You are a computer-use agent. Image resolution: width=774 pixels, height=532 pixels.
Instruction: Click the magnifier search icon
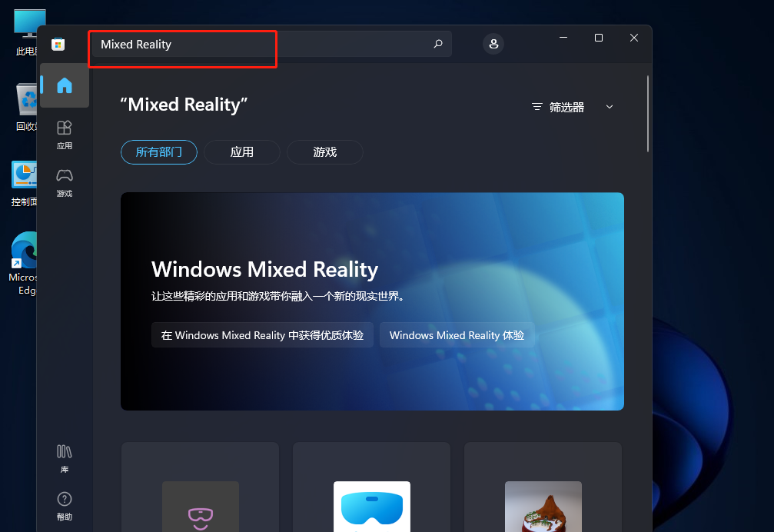[438, 44]
